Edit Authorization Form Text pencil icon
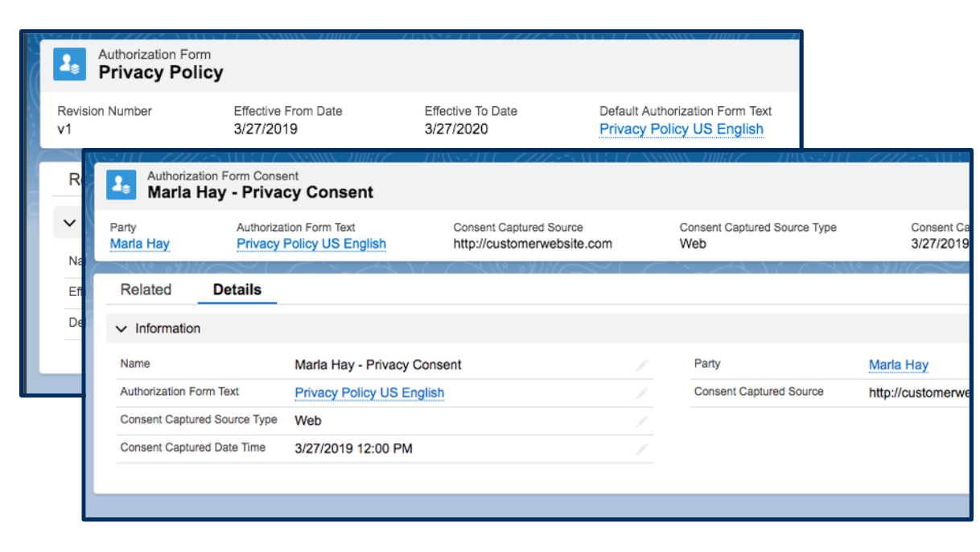The height and width of the screenshot is (552, 980). [641, 393]
